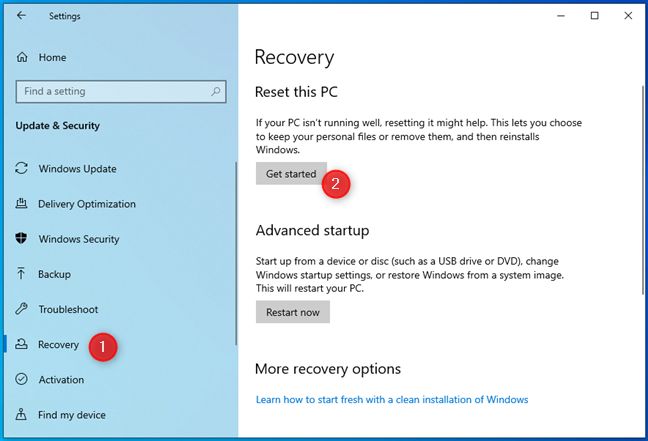
Task: Click the Delivery Optimization icon
Action: (21, 203)
